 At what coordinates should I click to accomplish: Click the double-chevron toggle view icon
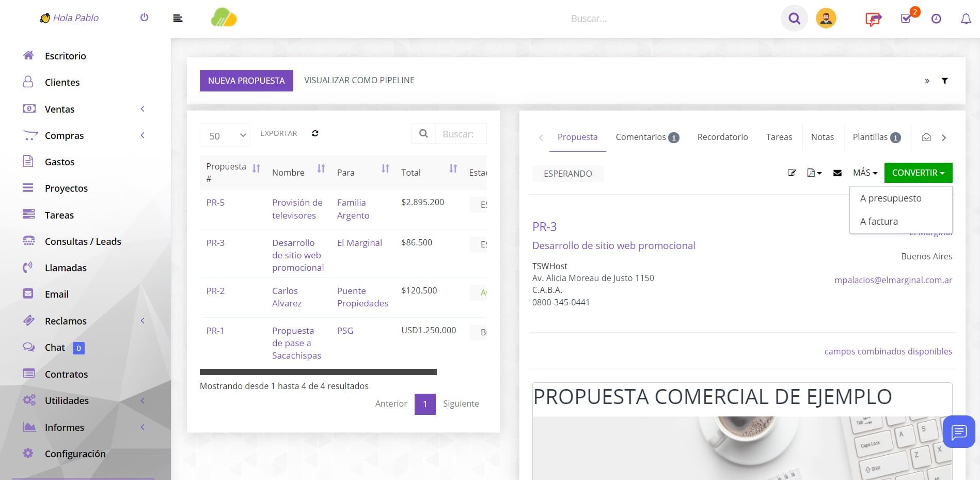927,81
